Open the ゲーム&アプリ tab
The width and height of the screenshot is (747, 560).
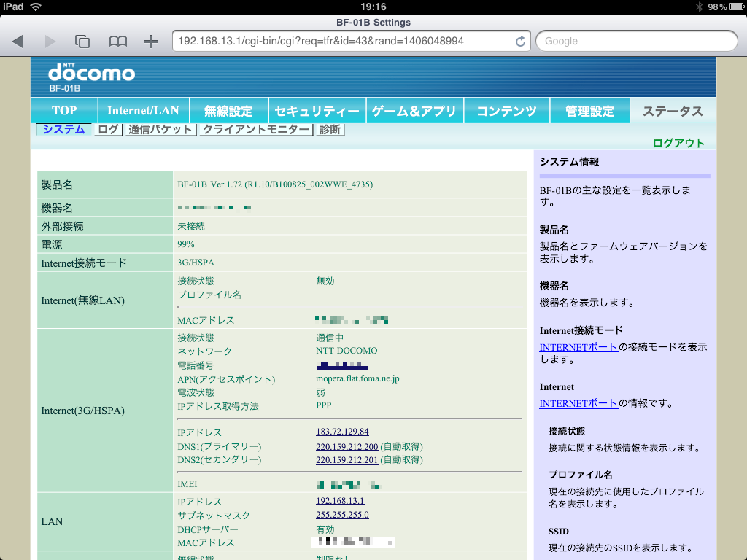point(414,111)
